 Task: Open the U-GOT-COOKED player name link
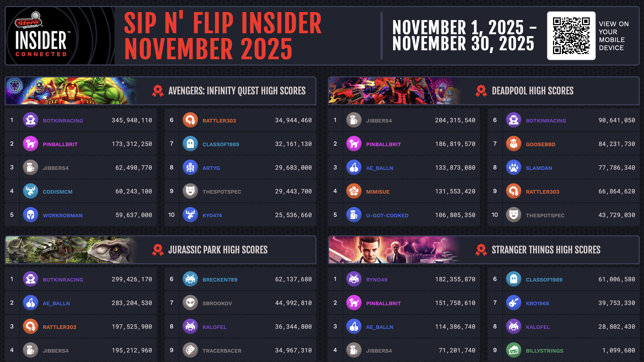[387, 216]
